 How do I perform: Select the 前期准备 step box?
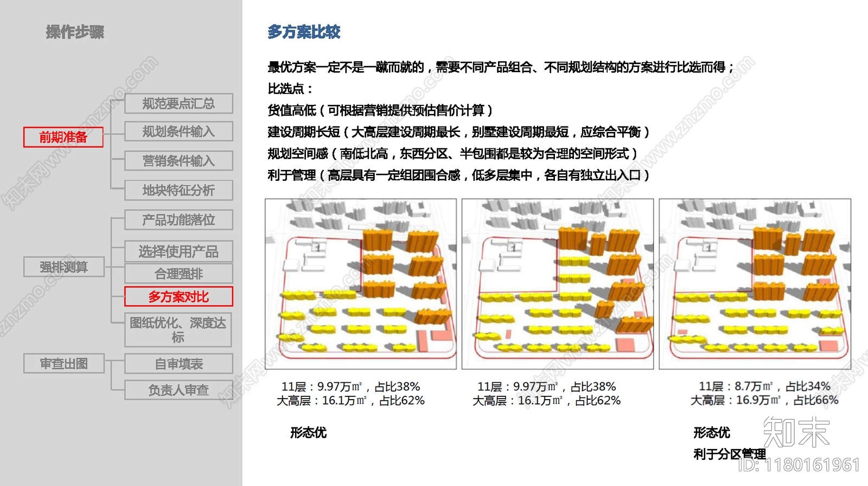[x=63, y=137]
